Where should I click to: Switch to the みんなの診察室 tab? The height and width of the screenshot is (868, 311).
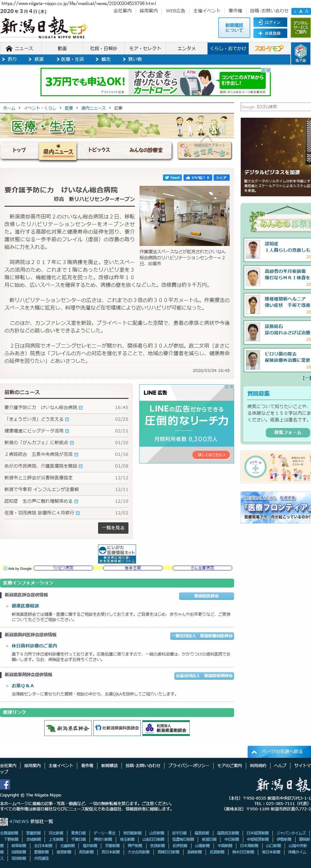(x=146, y=150)
